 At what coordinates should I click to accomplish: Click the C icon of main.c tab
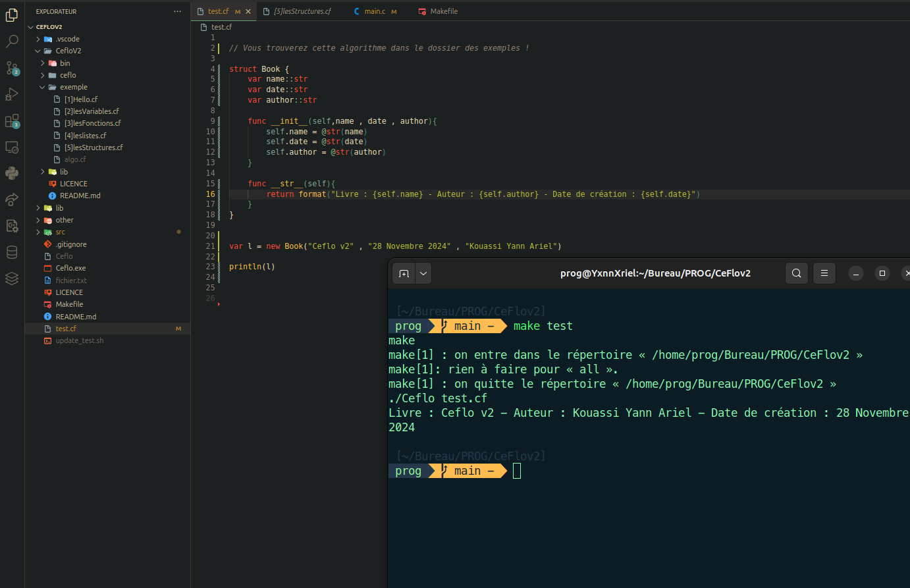(x=357, y=11)
